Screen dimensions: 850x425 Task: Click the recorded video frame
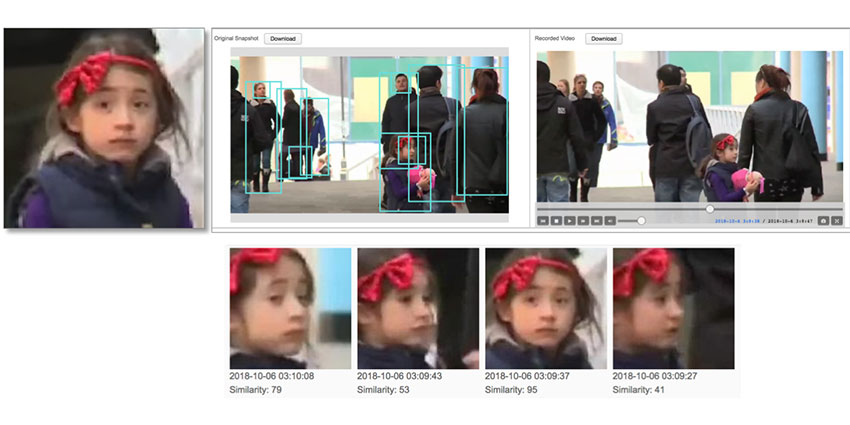pyautogui.click(x=690, y=126)
